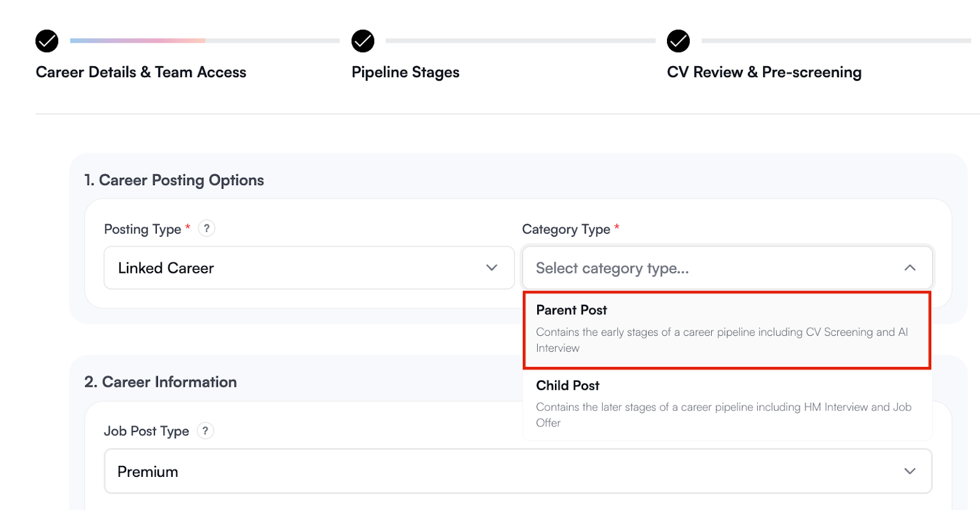The height and width of the screenshot is (510, 980).
Task: Open the CV Review & Pre-screening step
Action: point(764,72)
